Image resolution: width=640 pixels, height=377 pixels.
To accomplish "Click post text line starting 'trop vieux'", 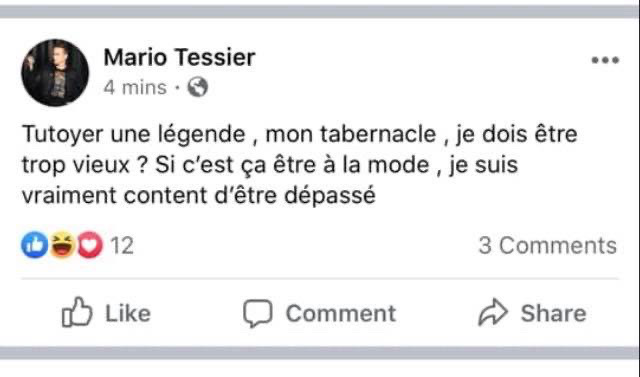I will (x=270, y=165).
